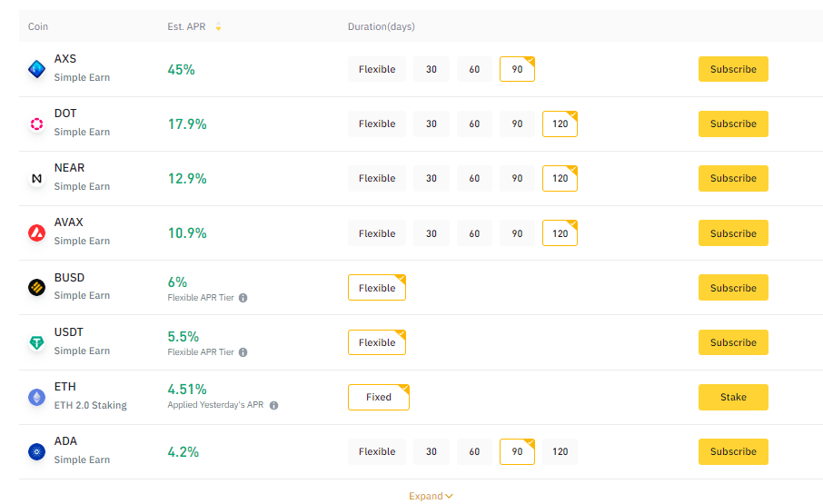Select 90-day duration for ADA
The height and width of the screenshot is (504, 823).
[x=517, y=451]
